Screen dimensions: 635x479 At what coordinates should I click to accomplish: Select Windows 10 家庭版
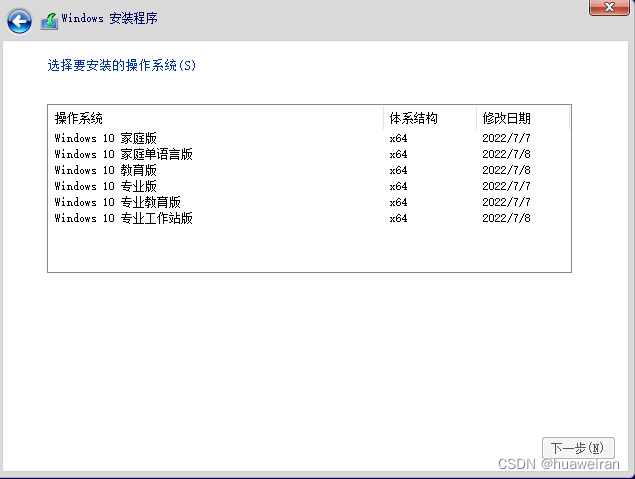309,138
